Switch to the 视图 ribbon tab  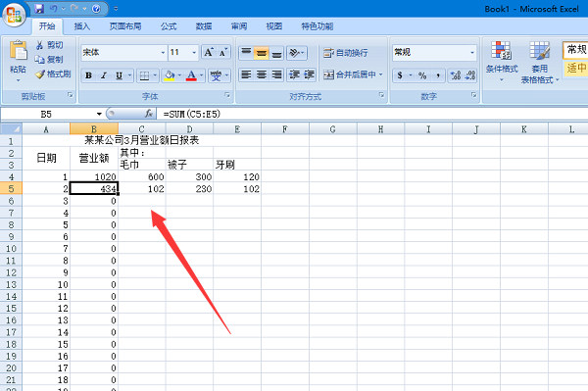(273, 26)
